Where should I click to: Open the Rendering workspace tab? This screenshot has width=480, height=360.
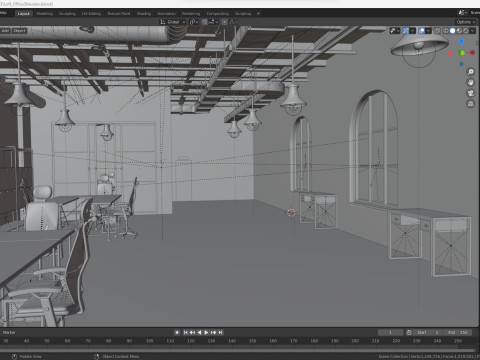point(191,14)
